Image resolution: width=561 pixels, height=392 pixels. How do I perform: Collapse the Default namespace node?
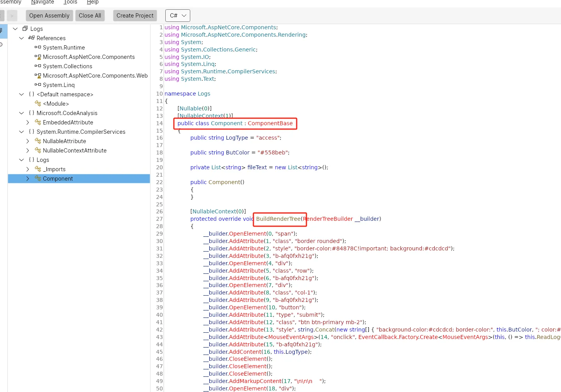[21, 94]
